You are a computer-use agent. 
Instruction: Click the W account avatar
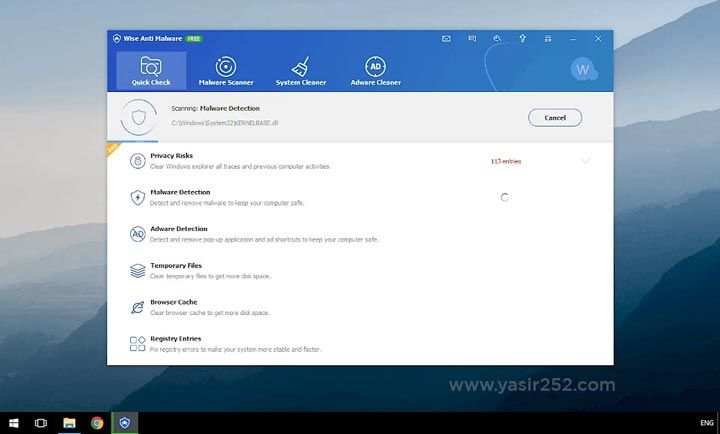point(583,69)
